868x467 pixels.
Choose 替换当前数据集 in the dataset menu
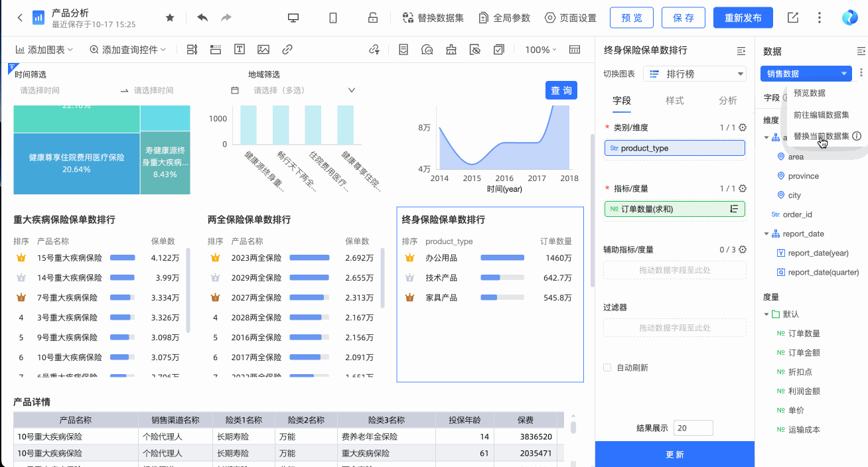(x=821, y=136)
